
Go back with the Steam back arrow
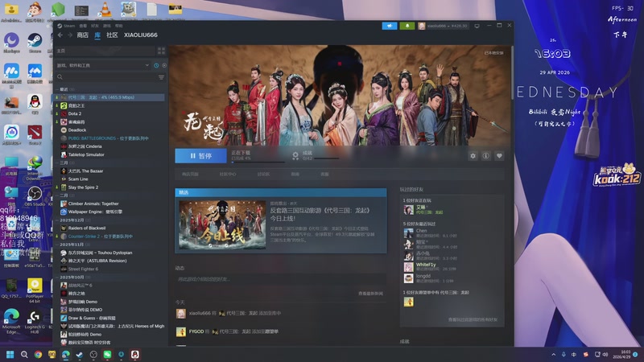click(x=60, y=35)
